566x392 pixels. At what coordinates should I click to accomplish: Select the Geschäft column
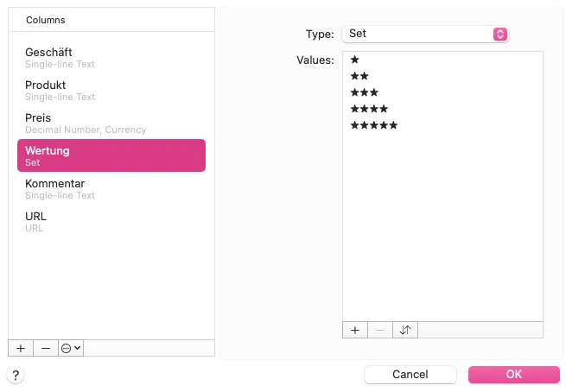111,57
